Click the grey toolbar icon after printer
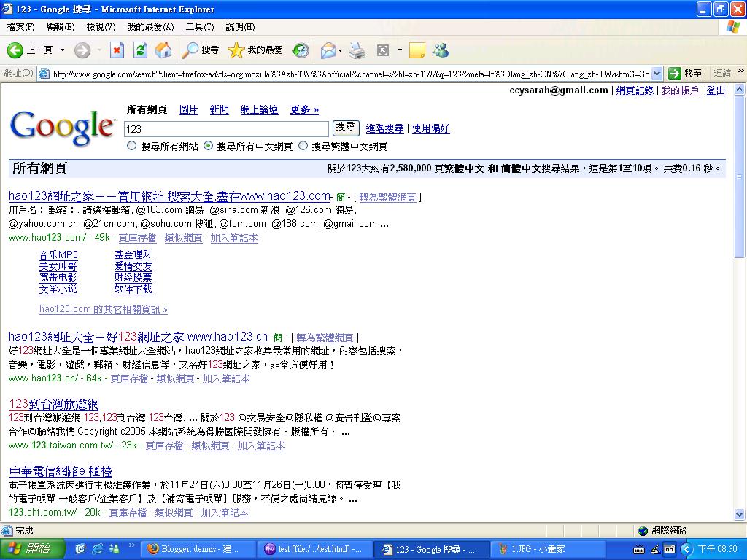The image size is (747, 560). 382,50
